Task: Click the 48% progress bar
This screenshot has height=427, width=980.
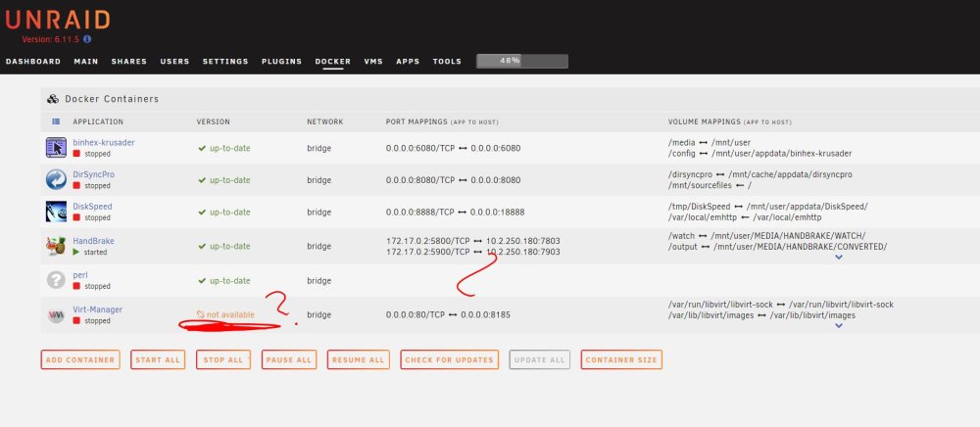Action: click(522, 61)
